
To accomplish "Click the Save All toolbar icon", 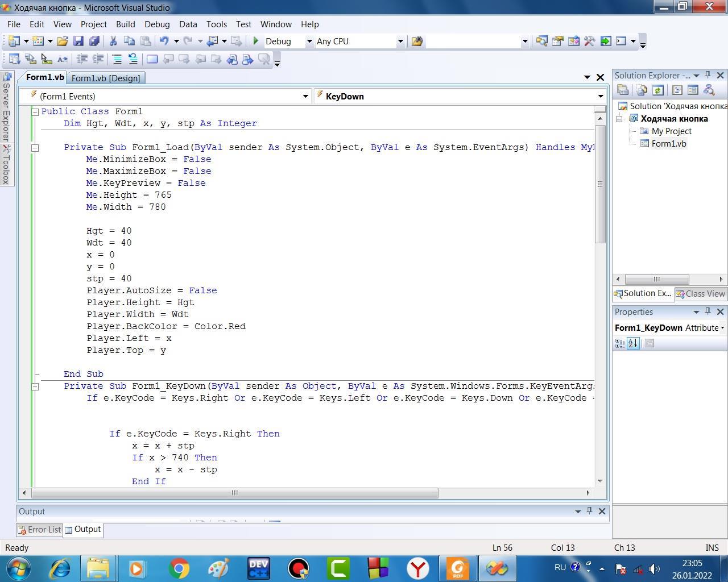I will pyautogui.click(x=94, y=41).
